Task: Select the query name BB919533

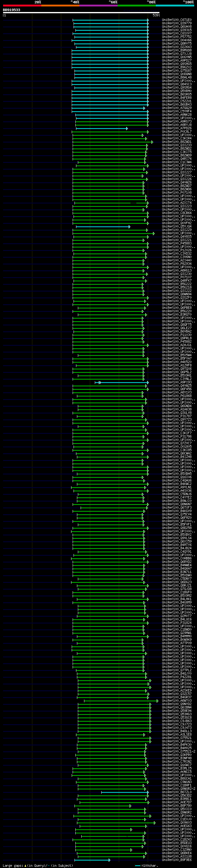Action: coord(11,10)
